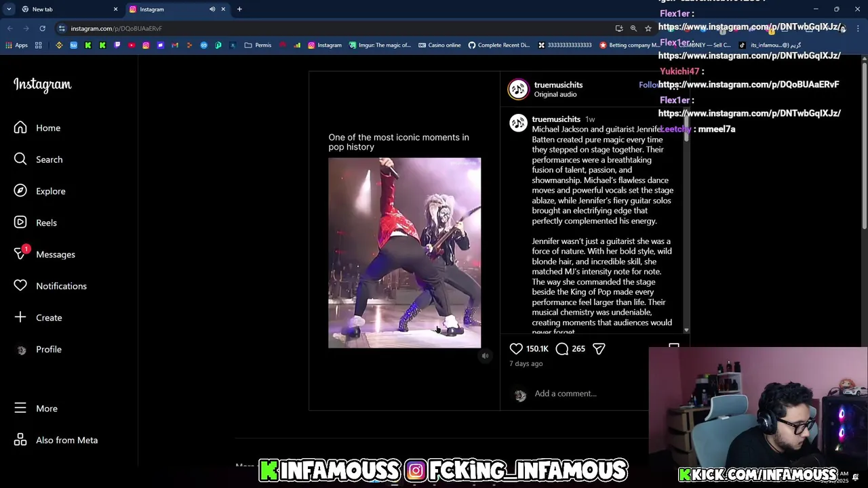
Task: Open truemusichits avatar in post header
Action: pyautogui.click(x=519, y=89)
